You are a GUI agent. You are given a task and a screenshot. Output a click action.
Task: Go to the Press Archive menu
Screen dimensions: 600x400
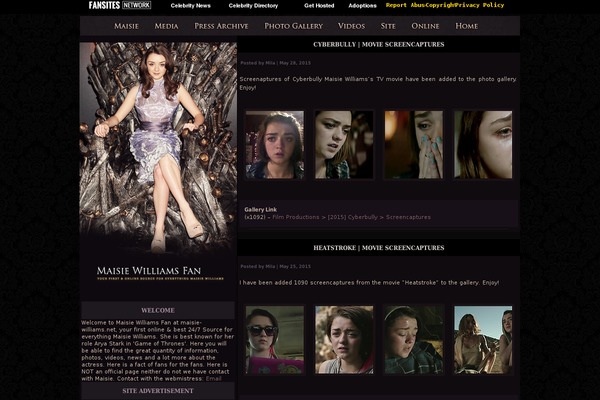(x=221, y=26)
